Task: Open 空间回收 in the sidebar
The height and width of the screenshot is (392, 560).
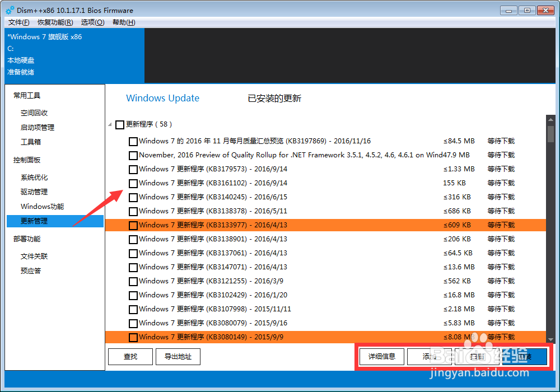Action: [x=34, y=113]
